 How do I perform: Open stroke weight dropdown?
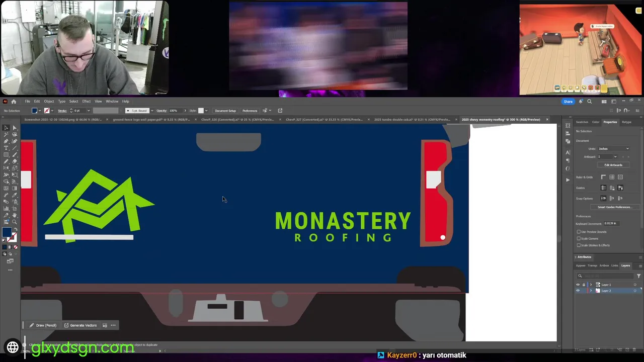[89, 111]
